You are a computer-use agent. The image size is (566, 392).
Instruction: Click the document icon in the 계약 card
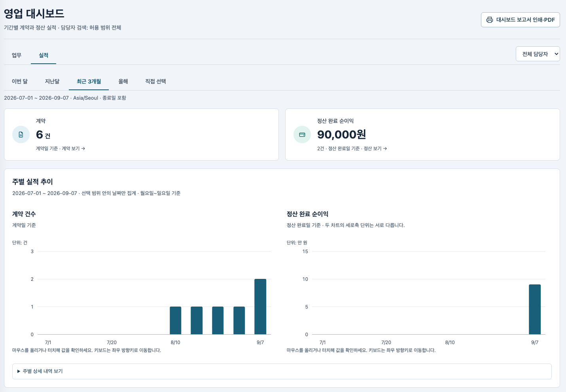pyautogui.click(x=21, y=134)
